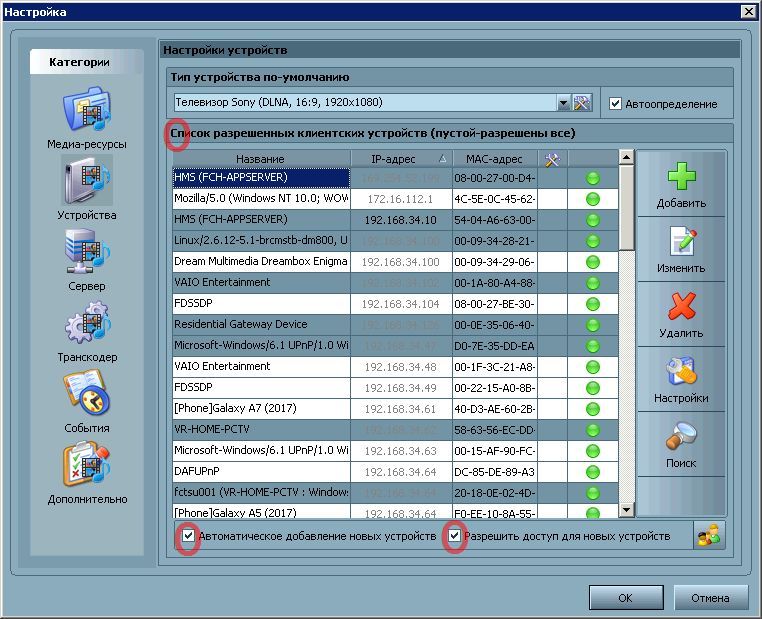Viewport: 762px width, 619px height.
Task: Sort the device list by IP-адрес column
Action: click(401, 159)
